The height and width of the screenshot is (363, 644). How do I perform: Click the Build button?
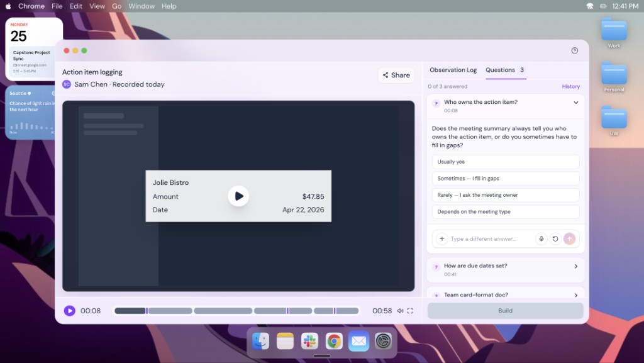pos(505,311)
